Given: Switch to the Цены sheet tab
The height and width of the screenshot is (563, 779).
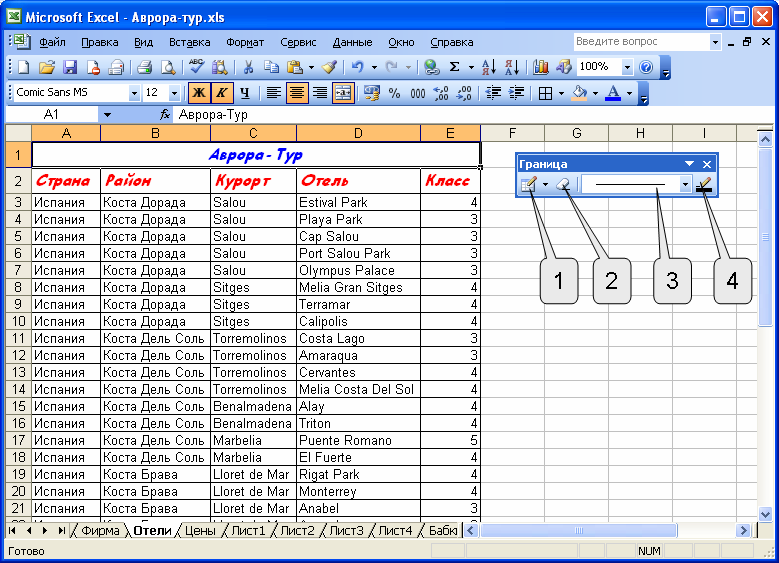Looking at the screenshot, I should pos(200,531).
